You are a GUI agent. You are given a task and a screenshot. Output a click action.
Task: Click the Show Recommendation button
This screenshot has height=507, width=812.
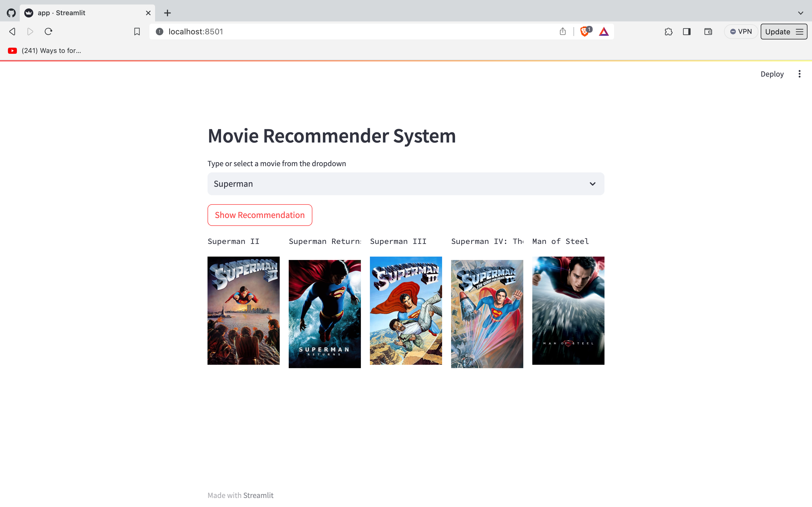[259, 215]
